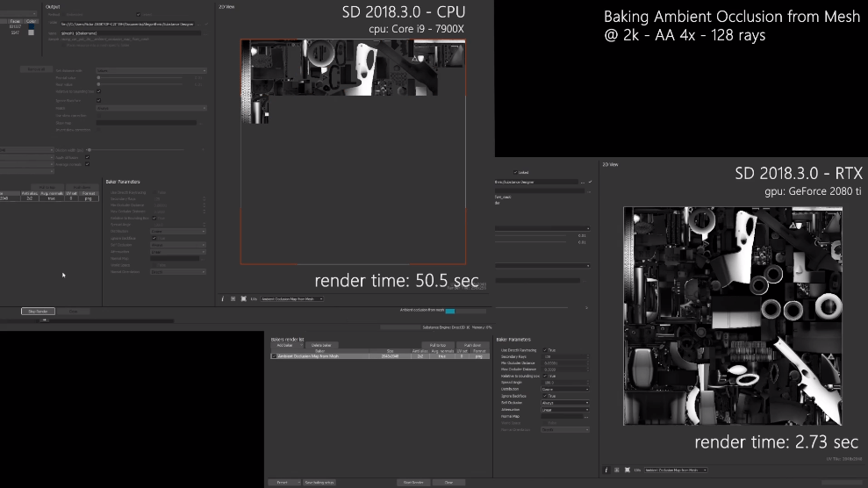This screenshot has width=868, height=488.
Task: Click the png format cell in bakers render list
Action: pos(479,356)
